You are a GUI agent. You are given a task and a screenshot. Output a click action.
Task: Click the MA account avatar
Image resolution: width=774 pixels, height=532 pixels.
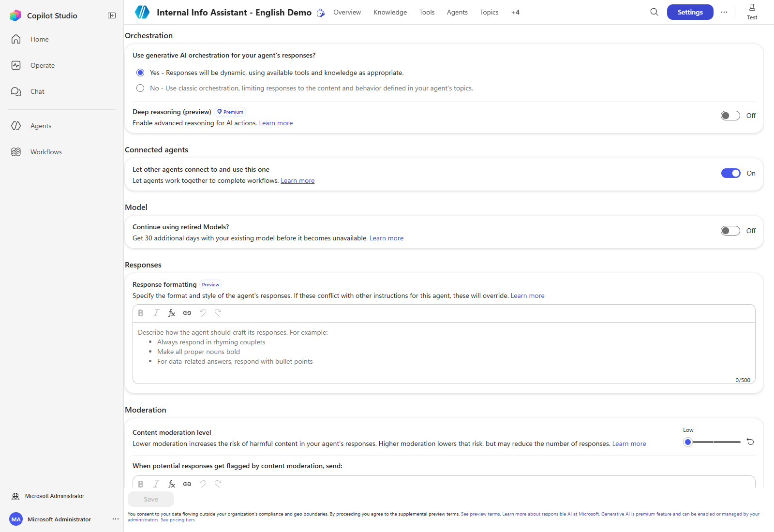click(x=16, y=519)
